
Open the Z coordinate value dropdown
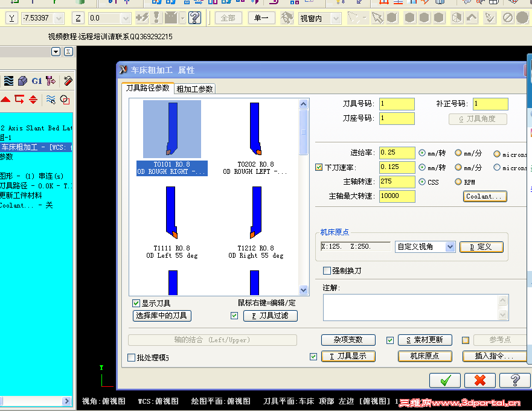click(x=126, y=18)
